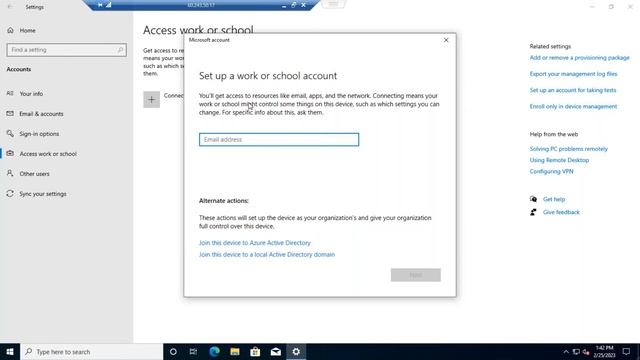
Task: Click the Your info person card icon
Action: 10,93
